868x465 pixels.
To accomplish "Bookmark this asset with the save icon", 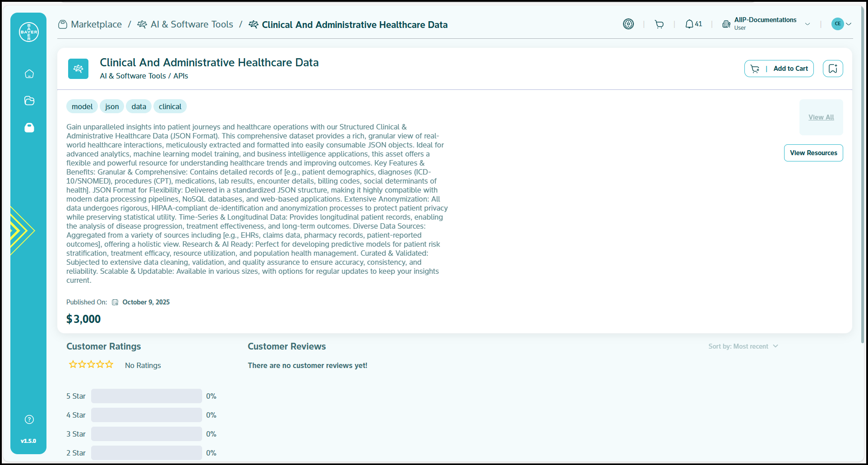I will 833,69.
